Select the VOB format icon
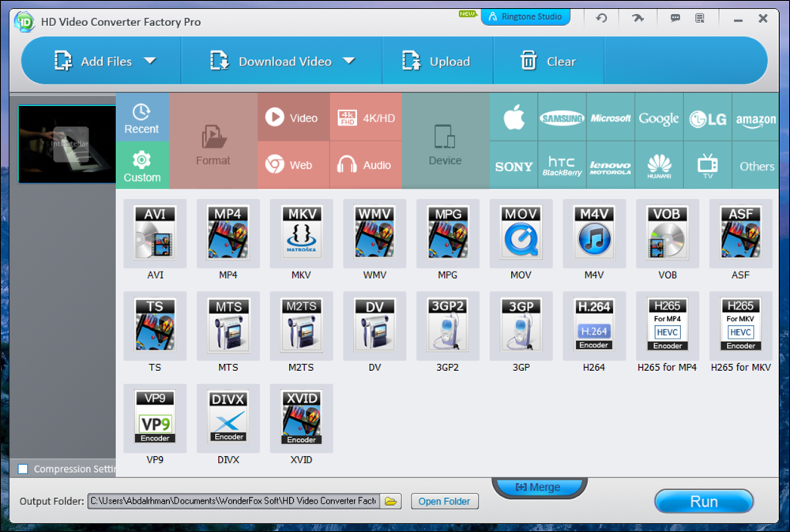The image size is (790, 532). pyautogui.click(x=668, y=234)
